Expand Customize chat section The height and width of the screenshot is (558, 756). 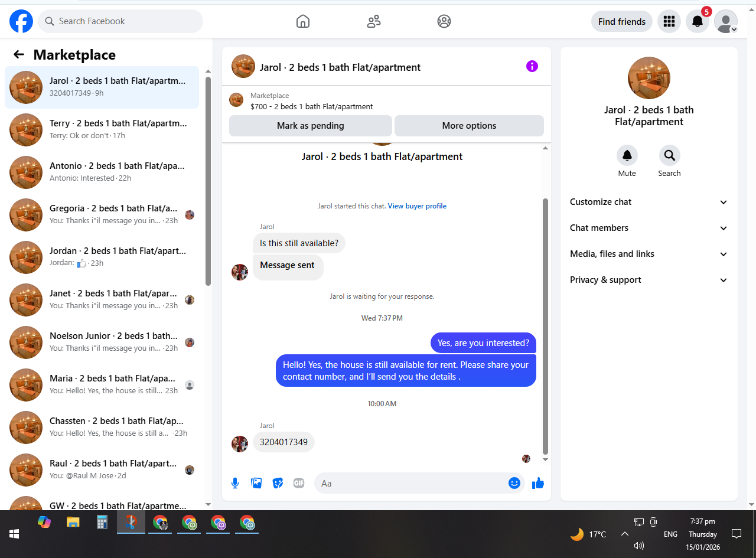pos(649,202)
